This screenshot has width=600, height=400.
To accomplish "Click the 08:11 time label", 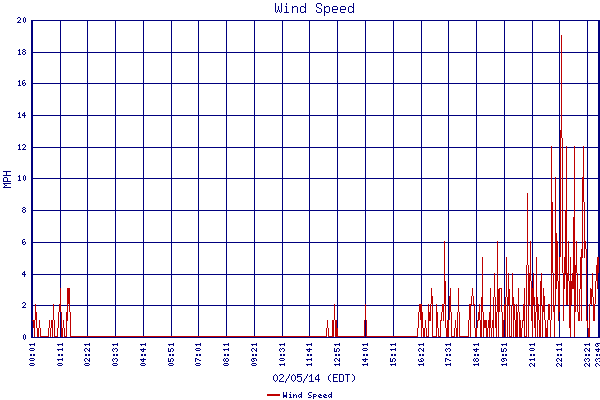I will click(227, 354).
